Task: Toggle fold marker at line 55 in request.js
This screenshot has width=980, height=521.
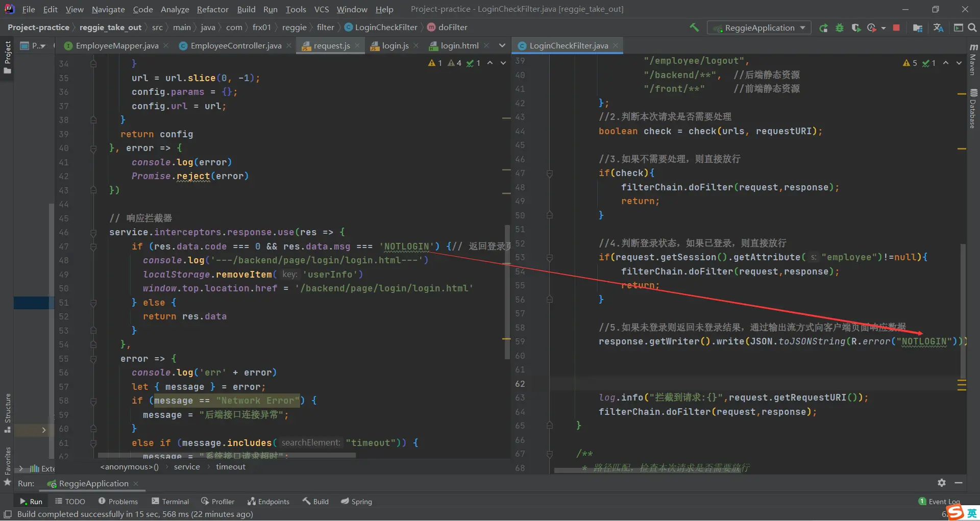Action: click(93, 359)
